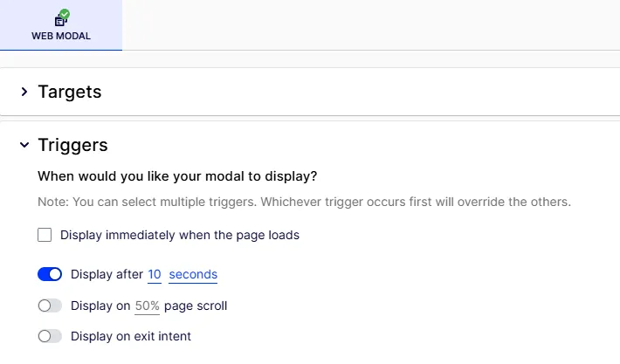Viewport: 620px width, 364px height.
Task: Edit the 10 delay value field
Action: coord(155,274)
